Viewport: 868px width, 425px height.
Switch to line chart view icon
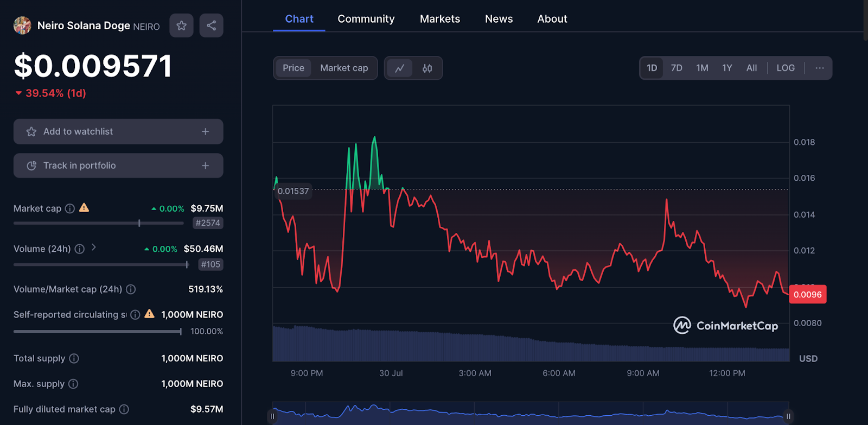tap(400, 68)
